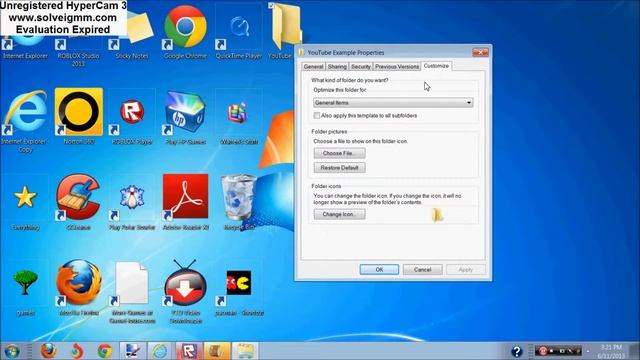Enable Also apply this template to all subfolders
The width and height of the screenshot is (640, 360).
point(317,116)
